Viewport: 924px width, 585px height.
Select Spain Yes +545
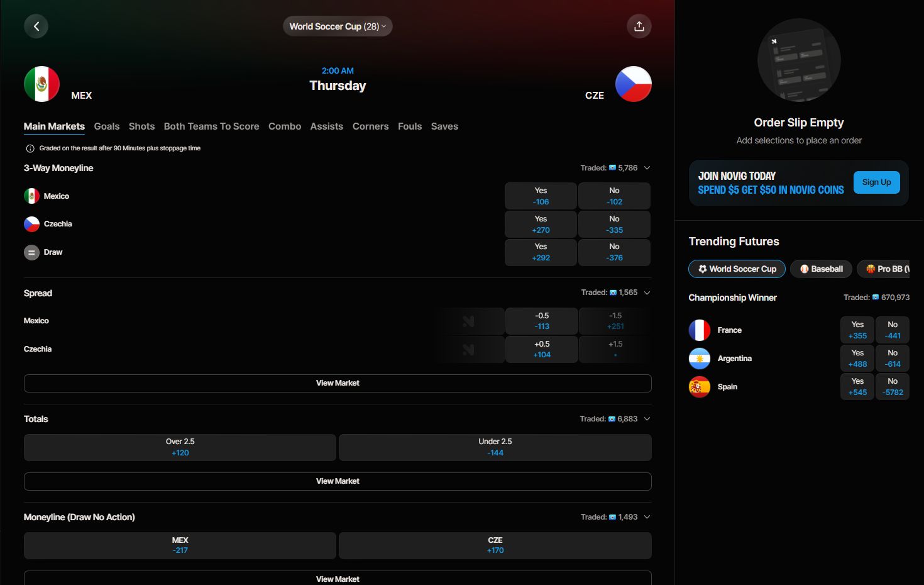coord(857,387)
